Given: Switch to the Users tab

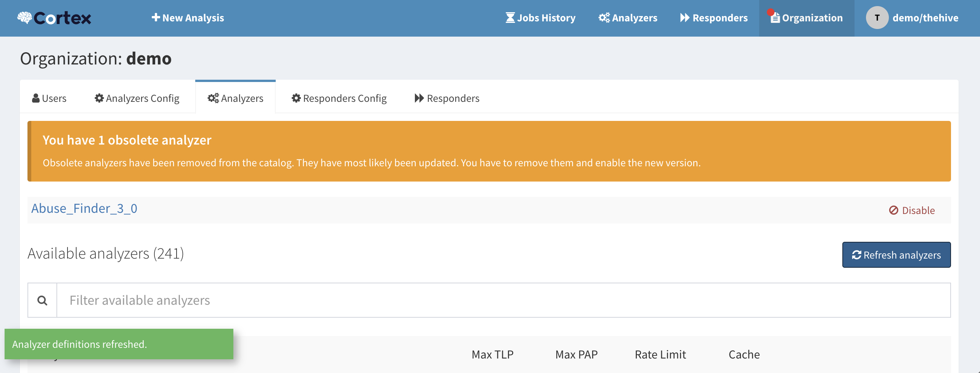Looking at the screenshot, I should click(x=49, y=98).
